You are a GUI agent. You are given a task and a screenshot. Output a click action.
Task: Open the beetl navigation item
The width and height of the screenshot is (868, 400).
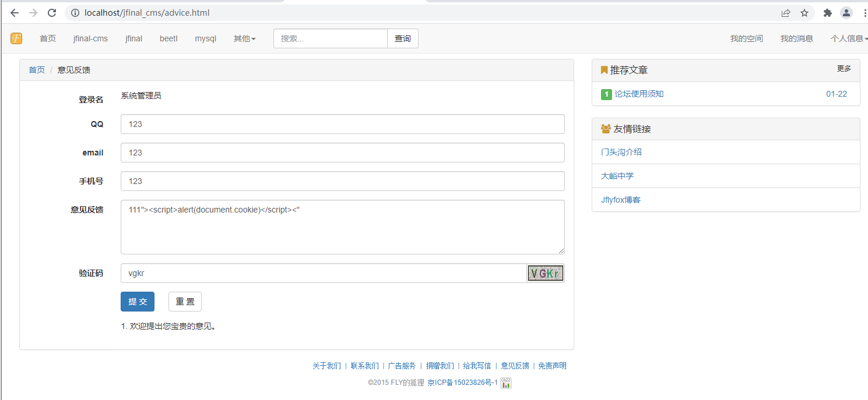coord(168,38)
